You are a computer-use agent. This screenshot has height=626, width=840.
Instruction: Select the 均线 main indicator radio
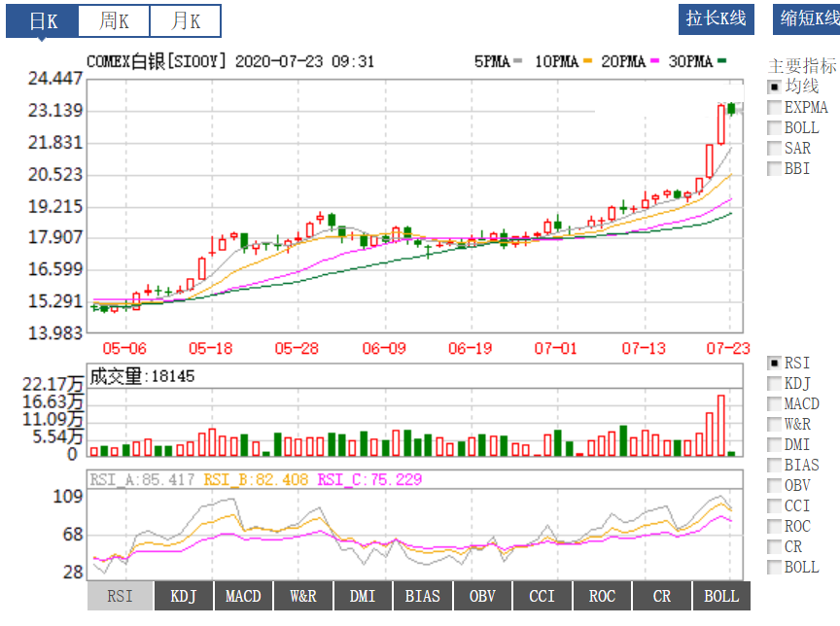point(774,87)
